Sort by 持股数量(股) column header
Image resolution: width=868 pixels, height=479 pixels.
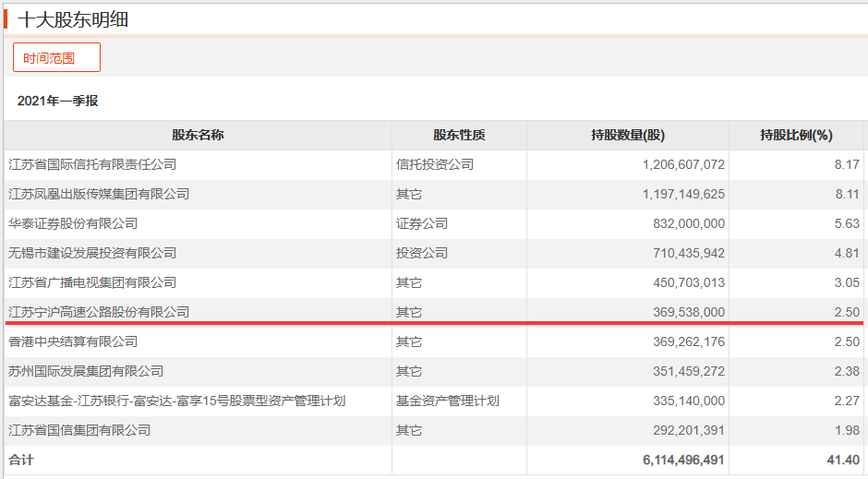point(627,135)
